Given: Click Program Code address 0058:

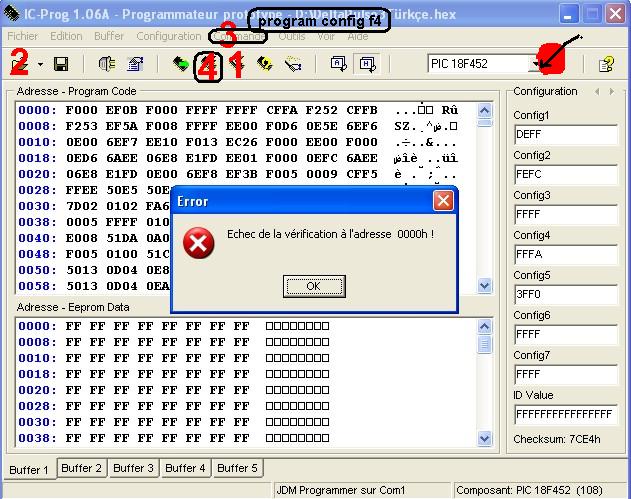Looking at the screenshot, I should click(37, 286).
